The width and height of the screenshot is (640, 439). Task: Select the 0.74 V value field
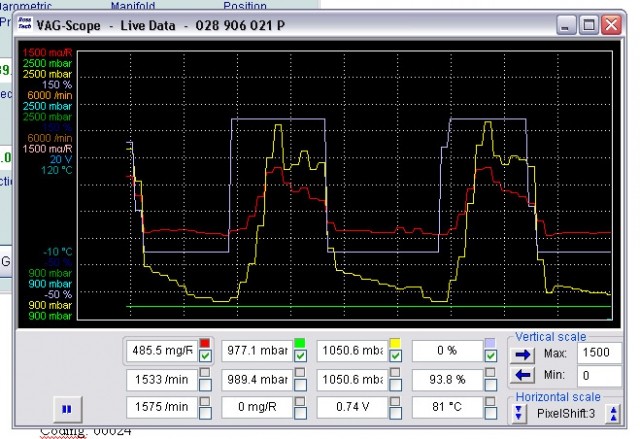tap(352, 407)
